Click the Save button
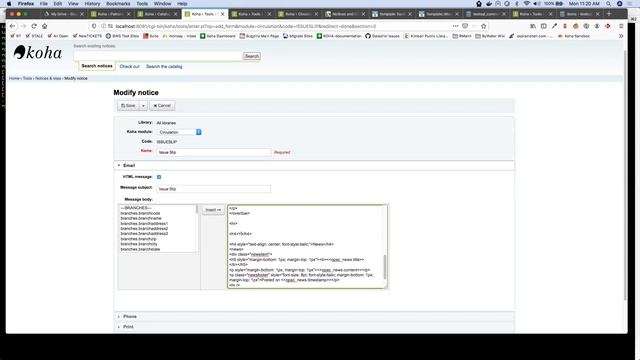The height and width of the screenshot is (360, 640). click(128, 106)
